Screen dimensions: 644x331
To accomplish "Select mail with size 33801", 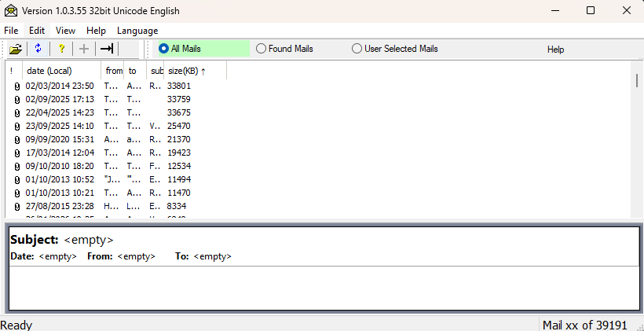I will [x=178, y=86].
